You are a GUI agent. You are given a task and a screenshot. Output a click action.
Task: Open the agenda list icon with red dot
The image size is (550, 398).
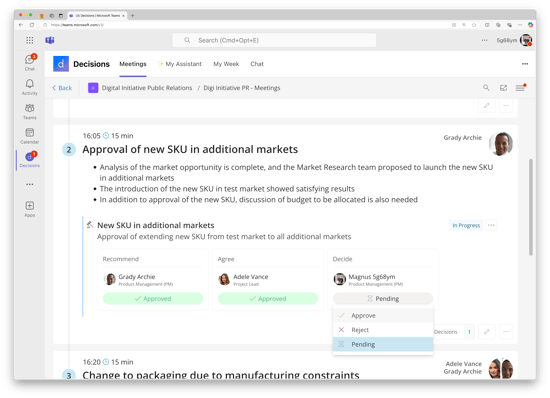(x=521, y=88)
